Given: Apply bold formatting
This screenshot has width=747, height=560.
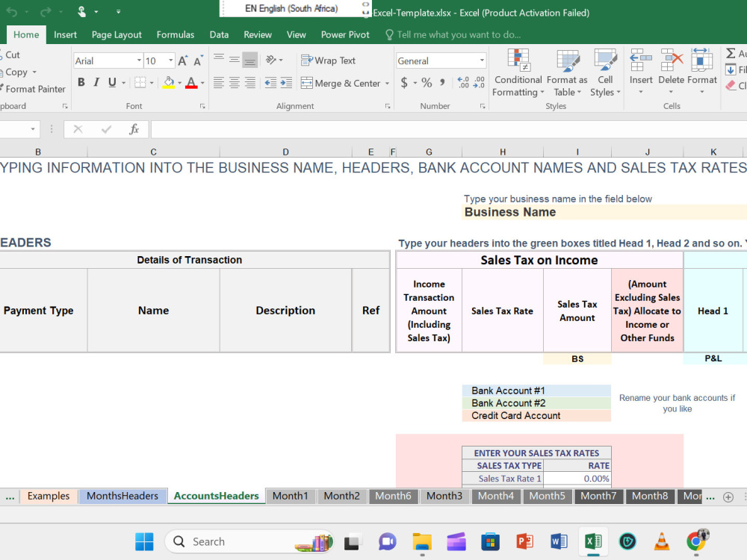Looking at the screenshot, I should 81,83.
